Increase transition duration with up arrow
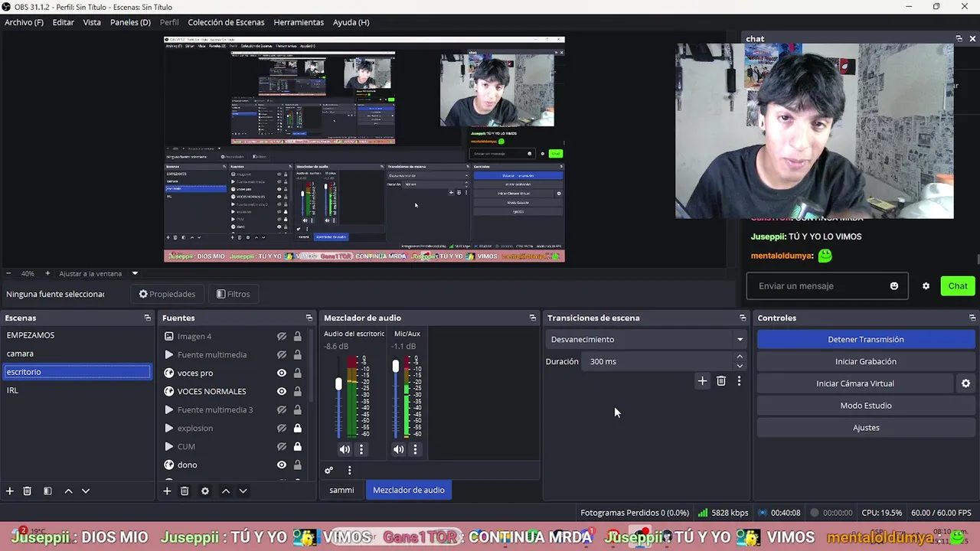 (740, 357)
